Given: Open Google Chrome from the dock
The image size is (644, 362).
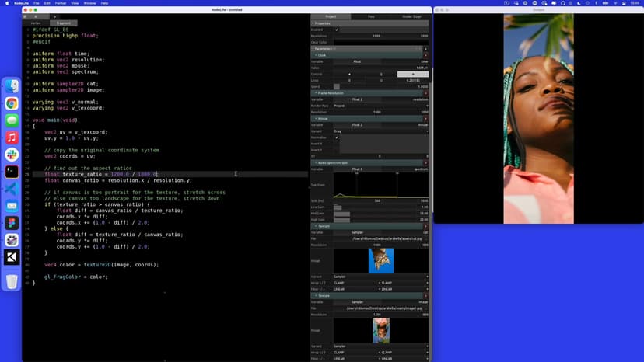Looking at the screenshot, I should pos(12,103).
